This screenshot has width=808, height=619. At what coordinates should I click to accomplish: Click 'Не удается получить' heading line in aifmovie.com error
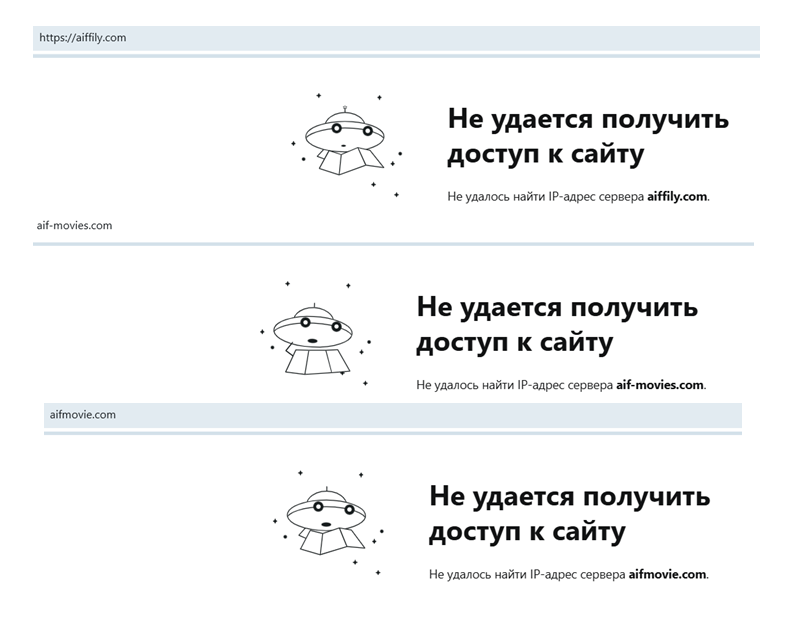click(569, 495)
